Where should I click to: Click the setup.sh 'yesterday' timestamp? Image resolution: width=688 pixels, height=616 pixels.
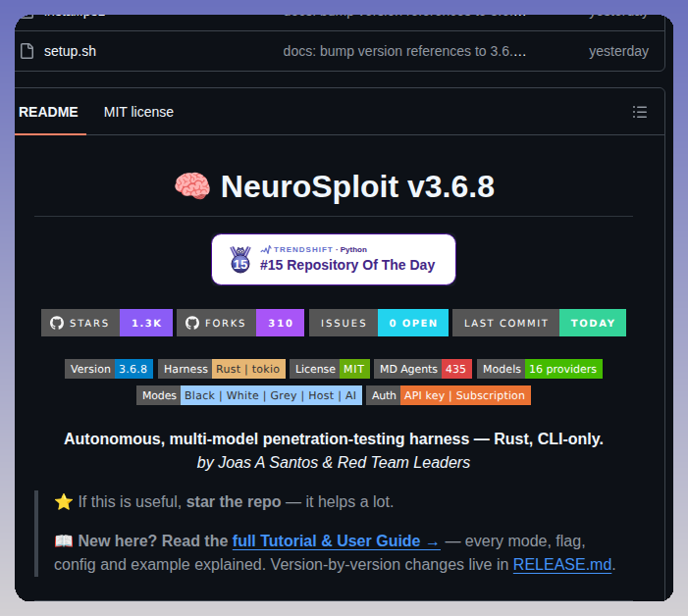[618, 51]
